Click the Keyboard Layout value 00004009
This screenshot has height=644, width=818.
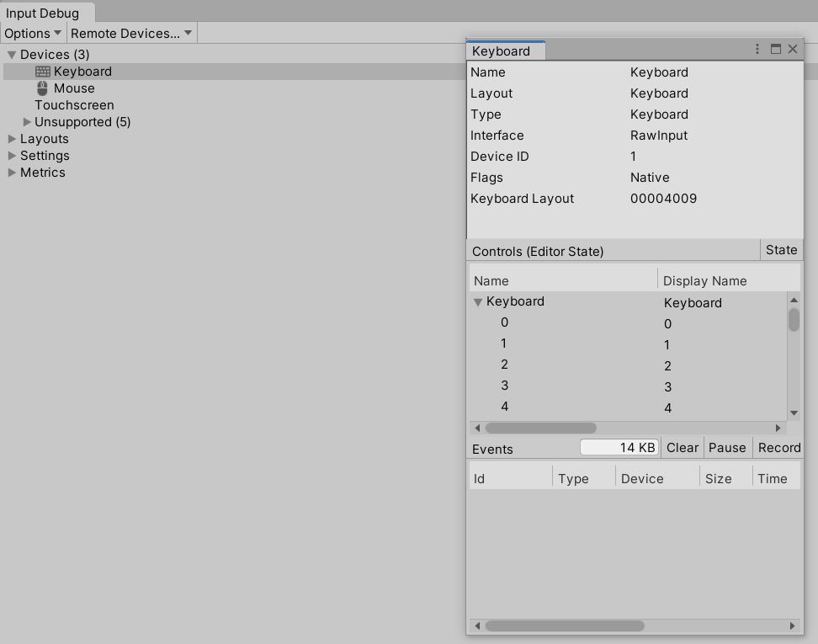[663, 199]
